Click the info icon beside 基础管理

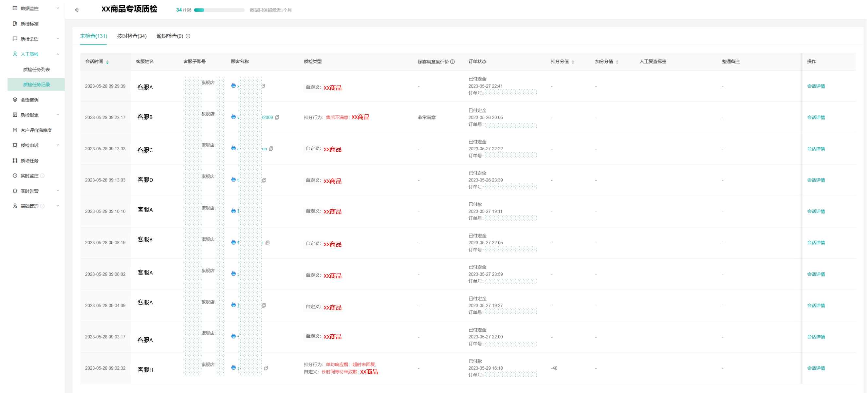[x=42, y=206]
